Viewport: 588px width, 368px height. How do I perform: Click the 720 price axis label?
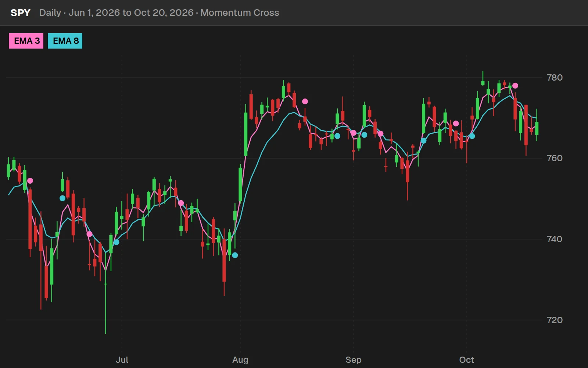coord(555,320)
